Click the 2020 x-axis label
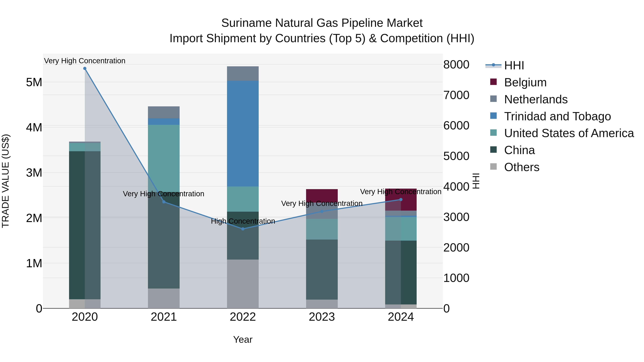 (85, 317)
